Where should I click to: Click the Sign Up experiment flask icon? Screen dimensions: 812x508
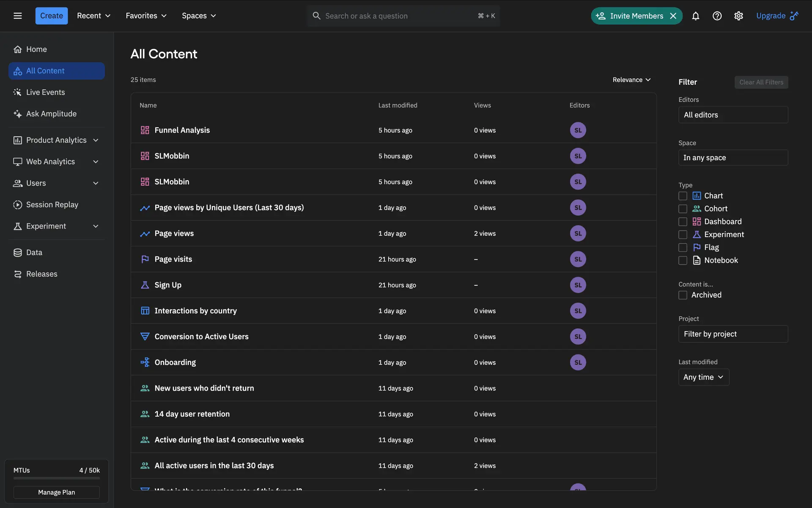(x=145, y=285)
